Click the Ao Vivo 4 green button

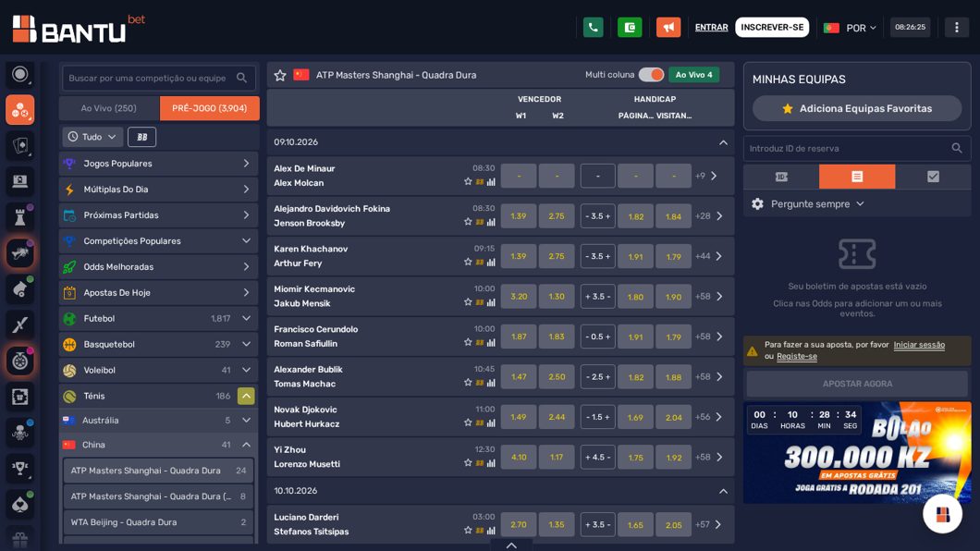click(x=693, y=75)
